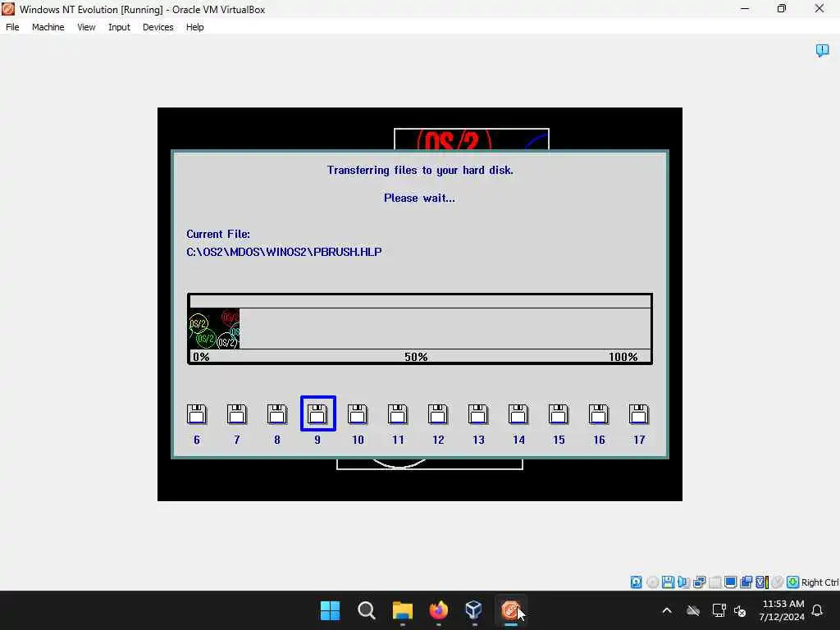Click the keyboard capture green arrow icon
The height and width of the screenshot is (630, 840).
click(793, 582)
